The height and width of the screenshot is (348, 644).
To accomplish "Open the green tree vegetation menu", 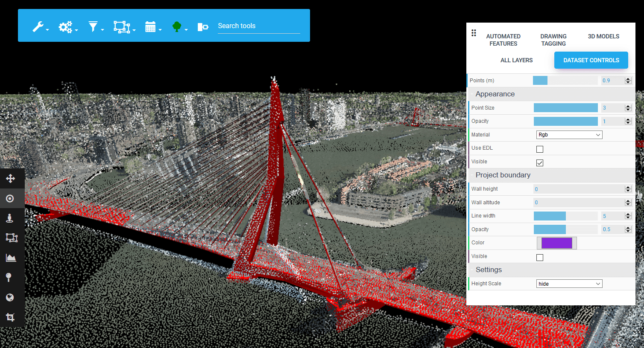I will [177, 27].
